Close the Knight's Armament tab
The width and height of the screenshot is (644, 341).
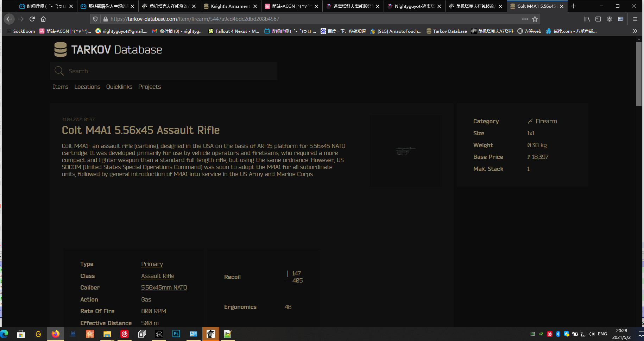coord(255,6)
